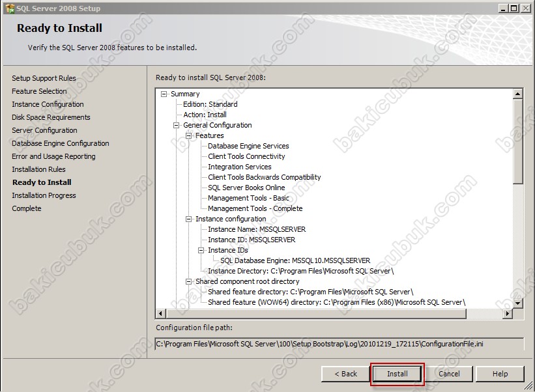Click the horizontal scrollbar thumb
The height and width of the screenshot is (392, 535).
(316, 313)
